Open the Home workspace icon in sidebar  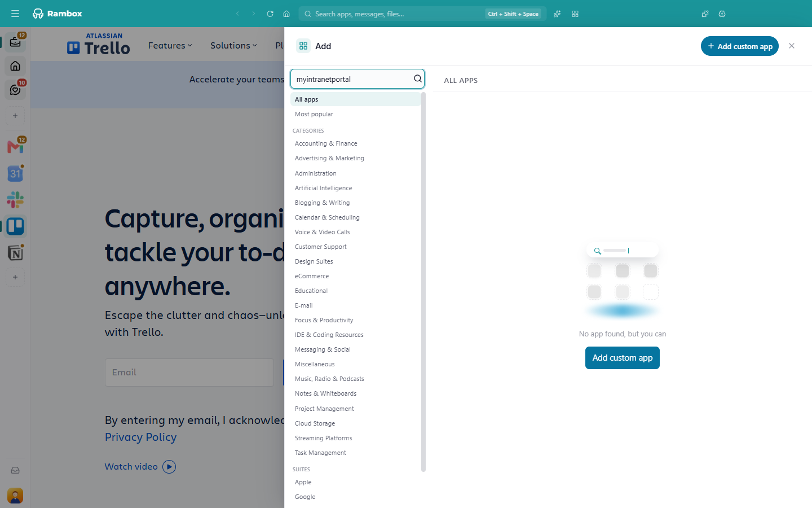(15, 66)
